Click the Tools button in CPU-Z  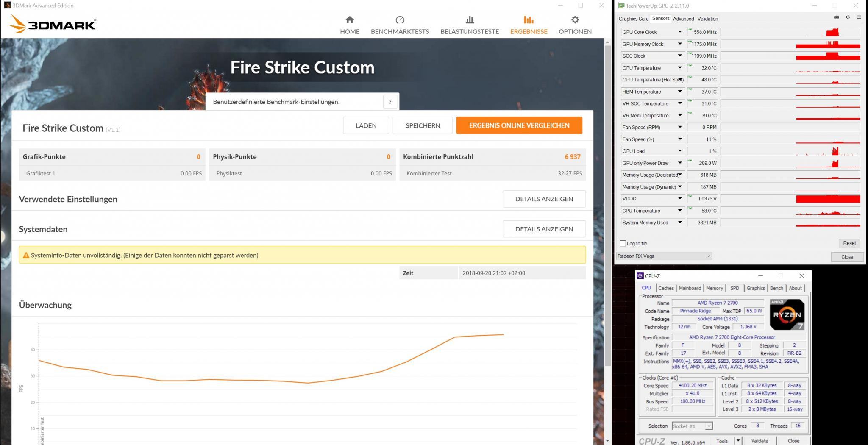coord(722,441)
